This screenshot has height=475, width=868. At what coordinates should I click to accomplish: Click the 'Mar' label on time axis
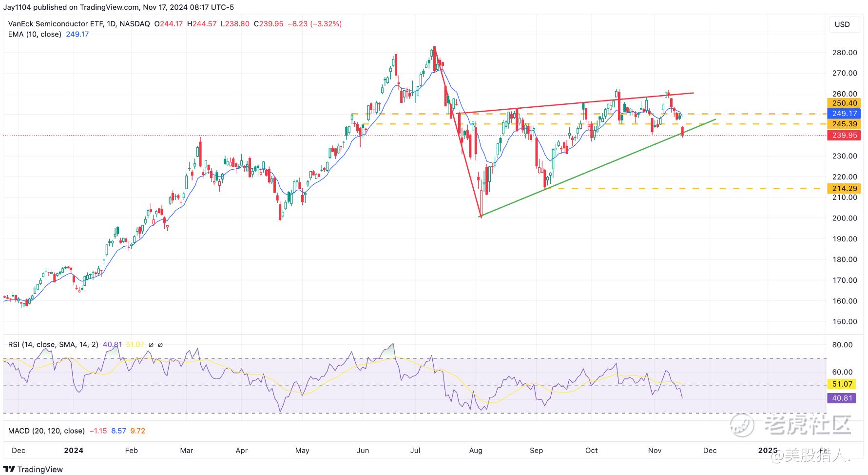pyautogui.click(x=187, y=450)
